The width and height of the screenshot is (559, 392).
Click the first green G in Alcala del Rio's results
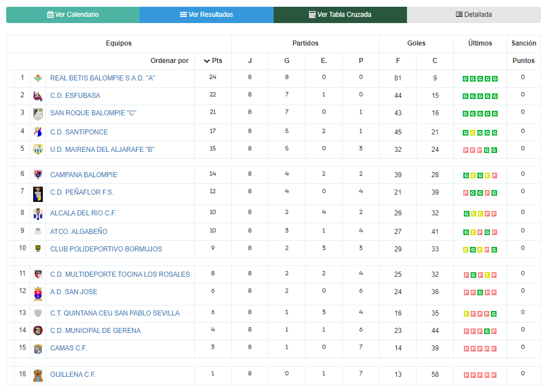(466, 214)
